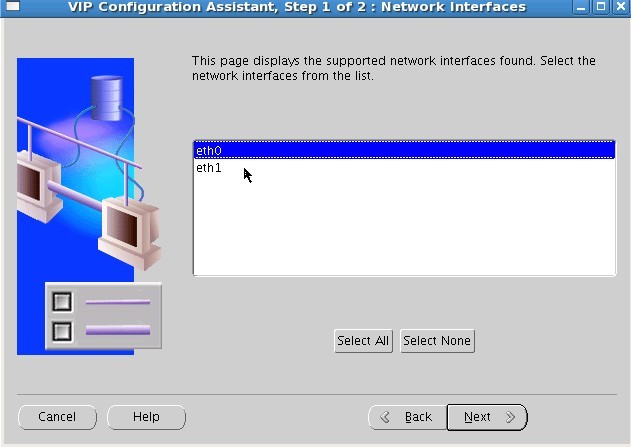This screenshot has height=447, width=631.
Task: Open the window menu icon in title bar
Action: pyautogui.click(x=12, y=6)
